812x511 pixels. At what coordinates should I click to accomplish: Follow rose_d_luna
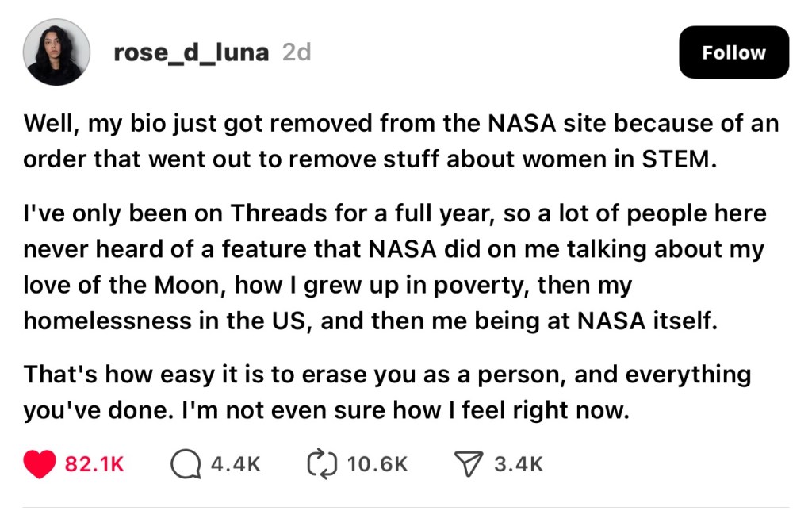point(733,52)
